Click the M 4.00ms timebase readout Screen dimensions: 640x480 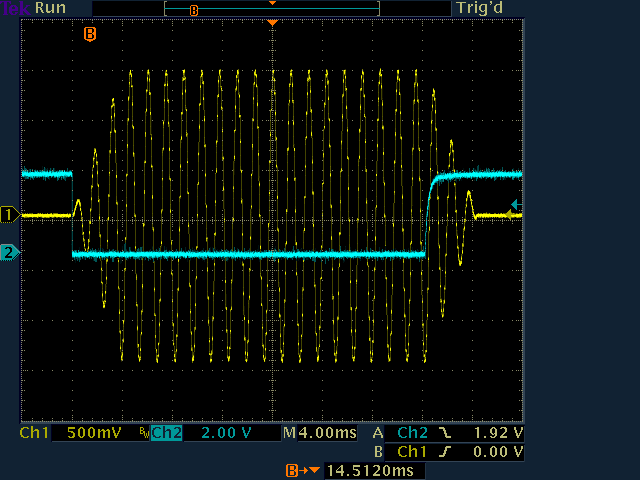click(320, 433)
